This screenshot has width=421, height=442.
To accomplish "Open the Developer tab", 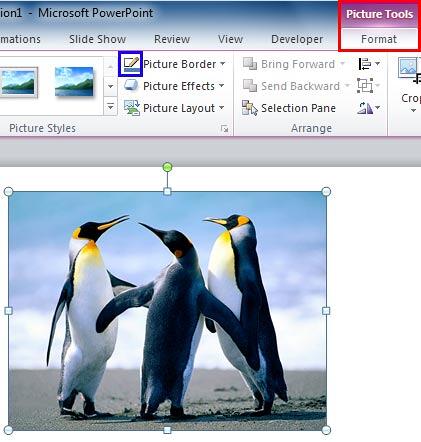I will click(297, 39).
